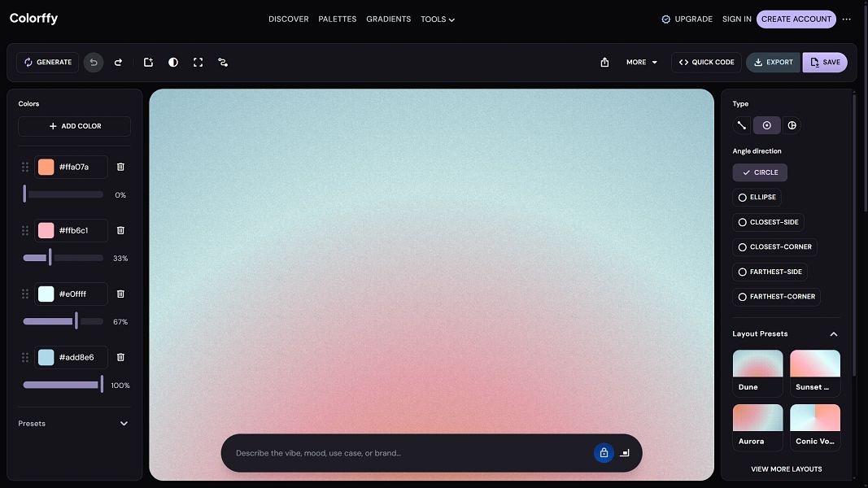The height and width of the screenshot is (488, 868).
Task: Delete the #e0ffff color
Action: point(120,294)
